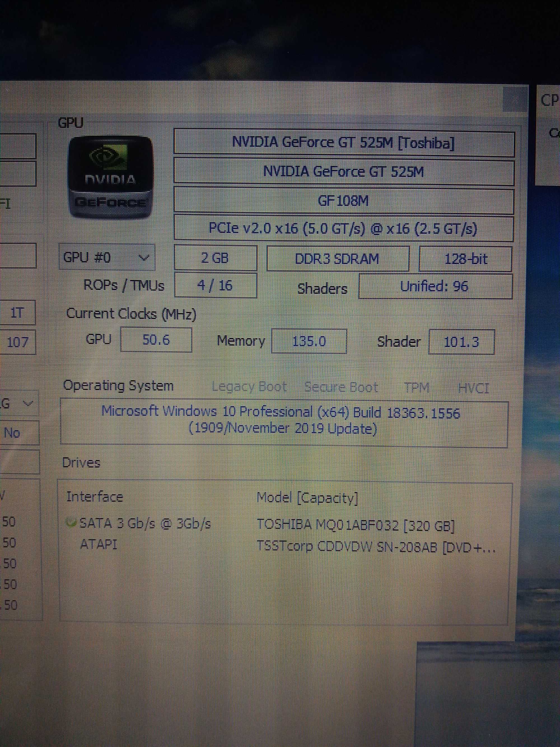
Task: Click the Unified: 96 shaders field
Action: pos(435,286)
